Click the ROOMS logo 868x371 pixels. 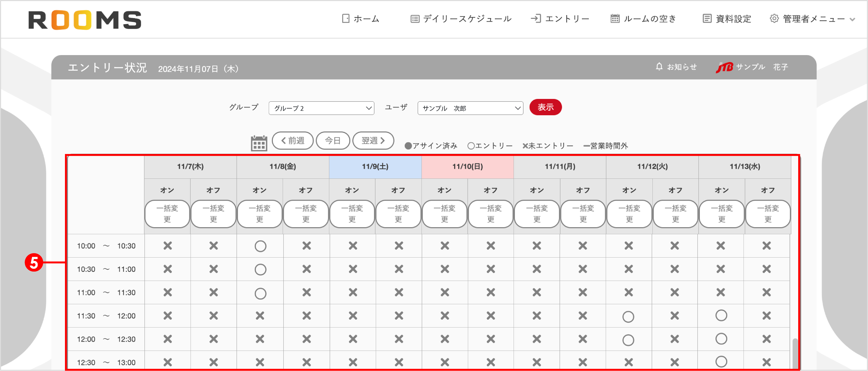click(85, 20)
